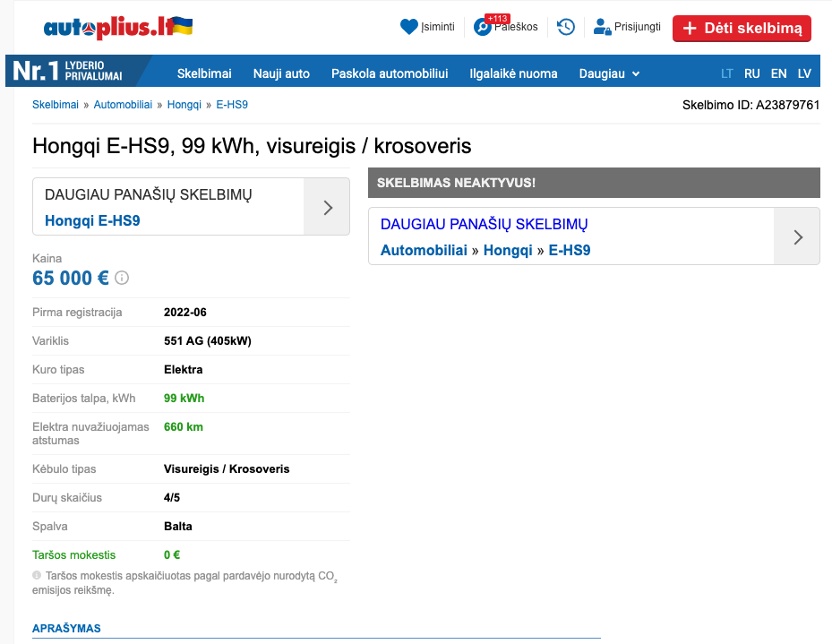The width and height of the screenshot is (832, 644).
Task: Open the Skelbimai menu item
Action: [x=204, y=73]
